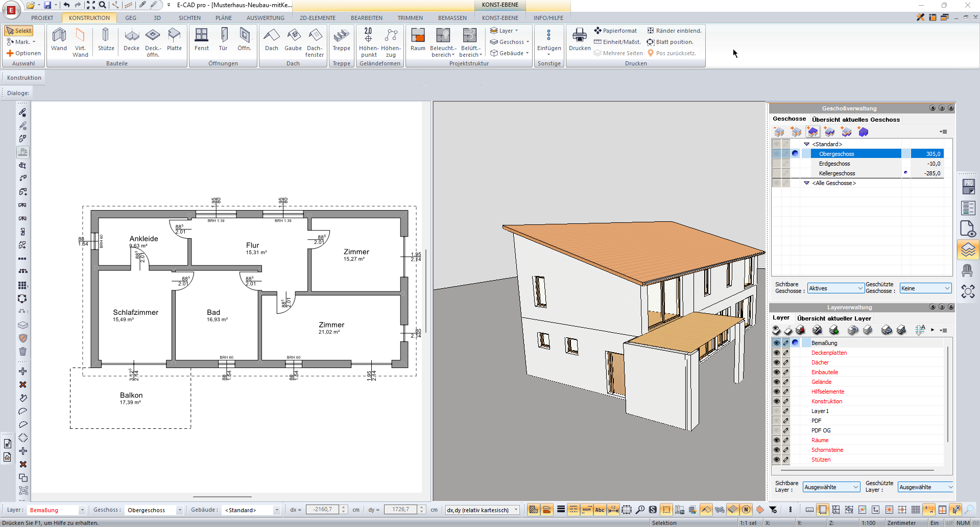The image size is (980, 527).
Task: Insert a window with Fenst tool
Action: (202, 40)
